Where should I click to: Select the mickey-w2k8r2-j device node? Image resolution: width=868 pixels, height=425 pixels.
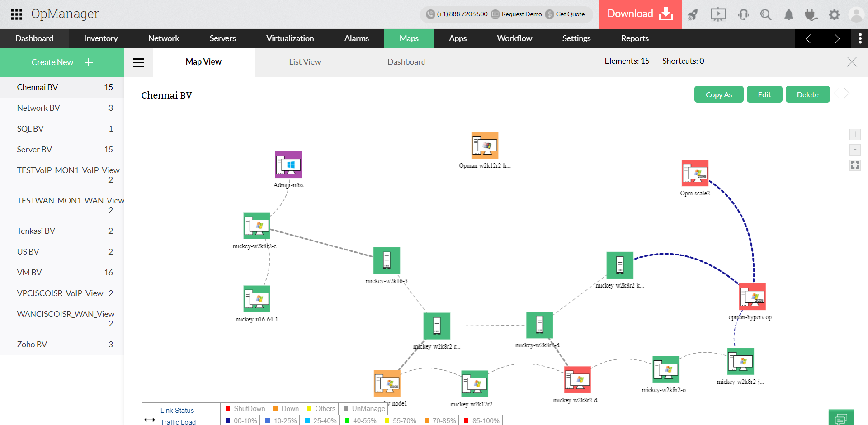click(x=741, y=361)
